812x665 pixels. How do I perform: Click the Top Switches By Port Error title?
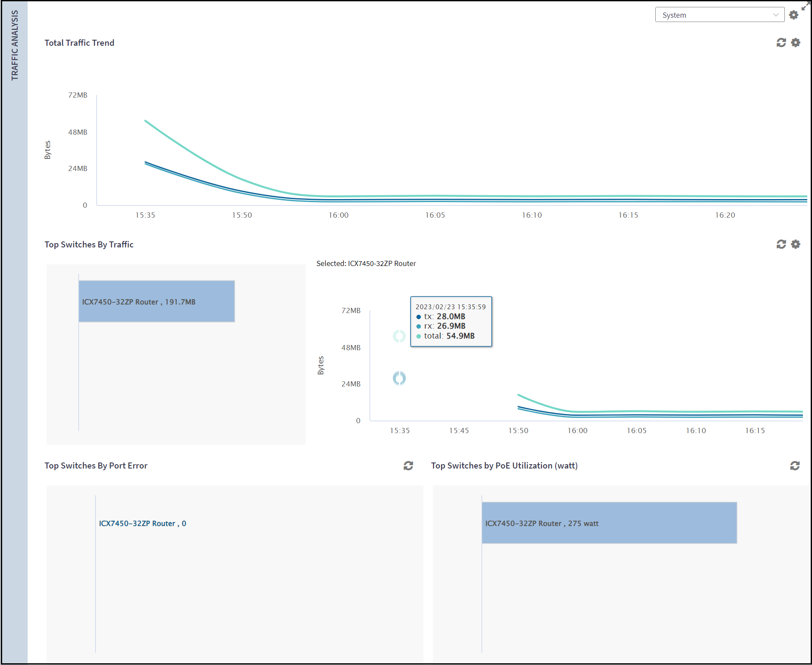96,465
